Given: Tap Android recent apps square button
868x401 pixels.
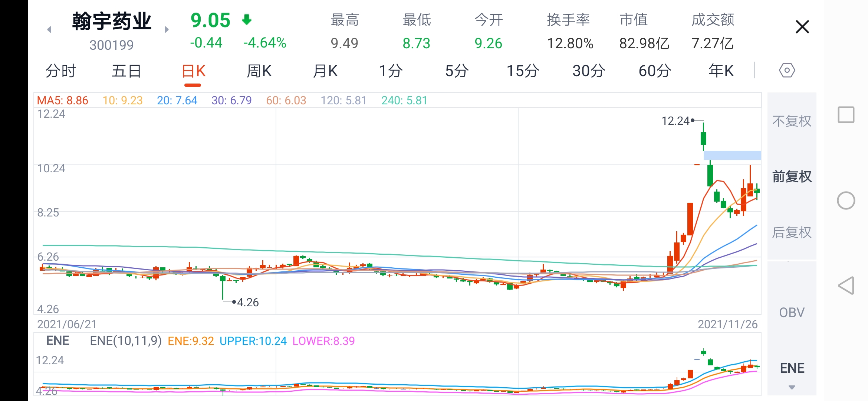Looking at the screenshot, I should (846, 115).
